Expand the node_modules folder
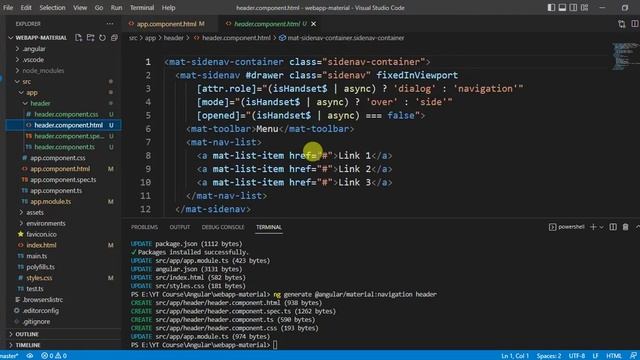 [x=43, y=71]
